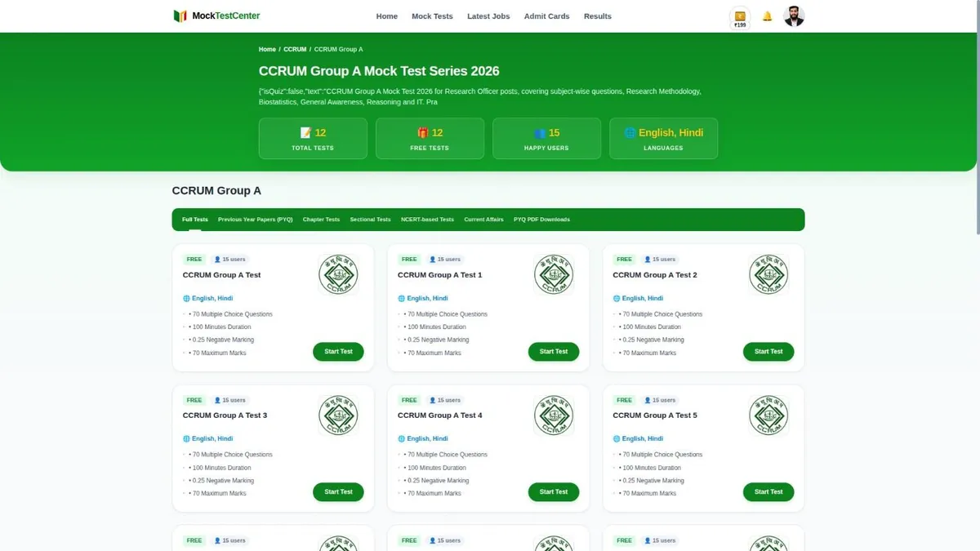Start CCRUM Group A Test 5
Screen dimensions: 980x551
tap(768, 492)
